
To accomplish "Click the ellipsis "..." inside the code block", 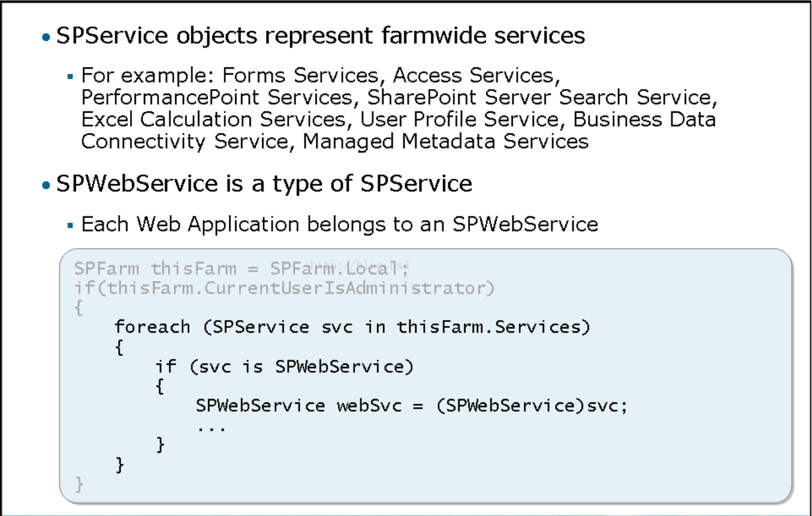I will point(211,428).
